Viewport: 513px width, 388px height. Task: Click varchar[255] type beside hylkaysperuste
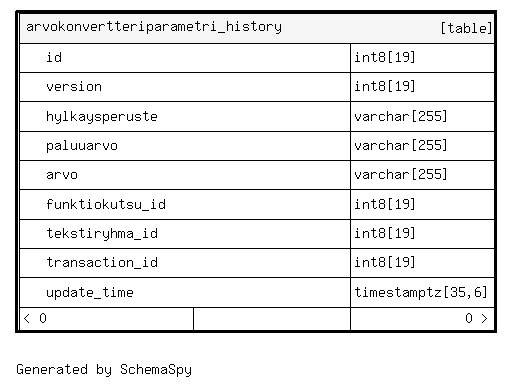400,116
